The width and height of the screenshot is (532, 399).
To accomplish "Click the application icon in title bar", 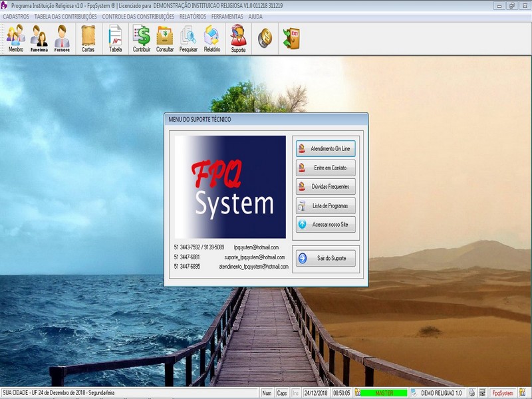I will tap(5, 5).
